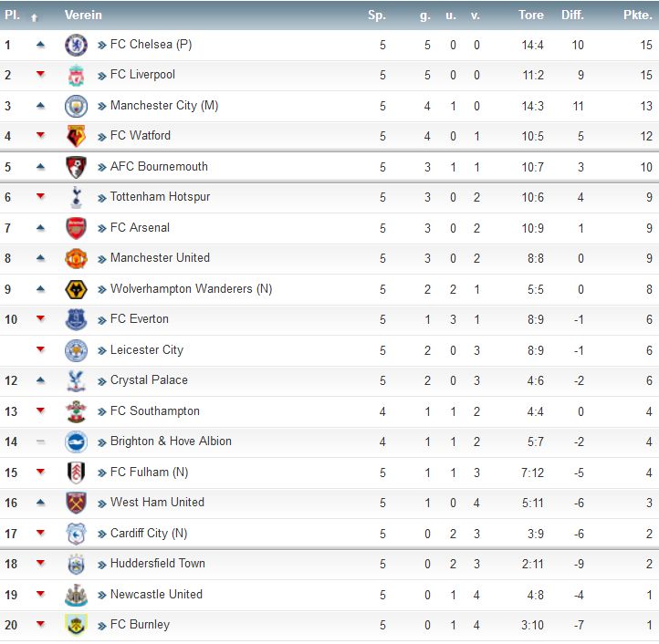Open the Huddersfield Town team link
This screenshot has height=644, width=659.
[x=158, y=564]
